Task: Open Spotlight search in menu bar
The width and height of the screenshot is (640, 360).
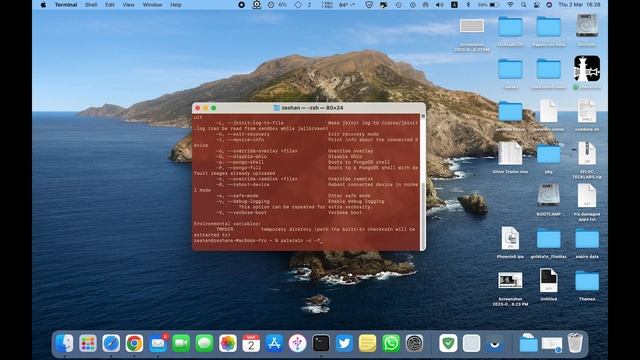Action: (524, 5)
